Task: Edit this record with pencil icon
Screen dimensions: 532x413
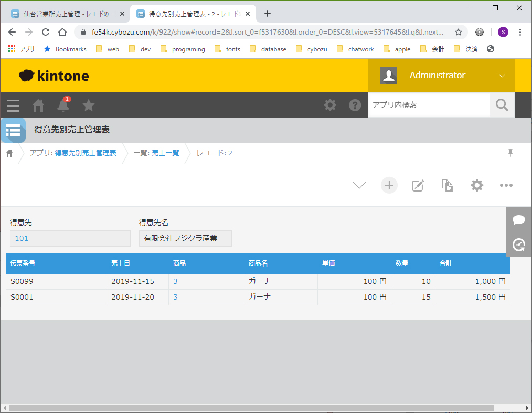Action: point(418,186)
